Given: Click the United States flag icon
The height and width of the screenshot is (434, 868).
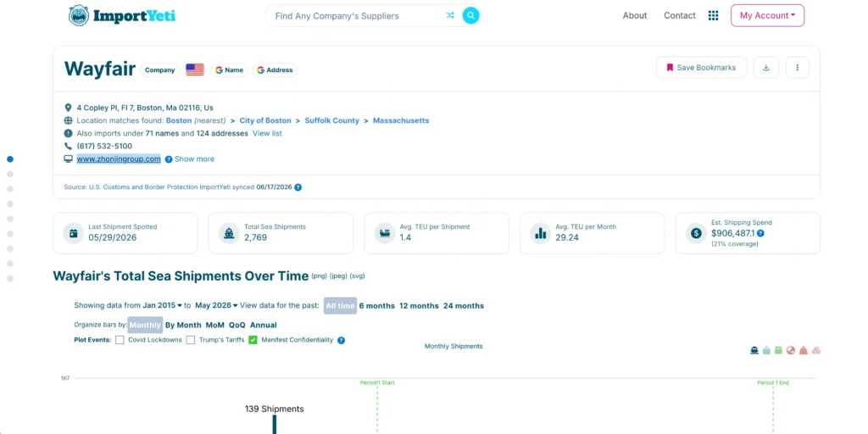Looking at the screenshot, I should click(x=195, y=70).
